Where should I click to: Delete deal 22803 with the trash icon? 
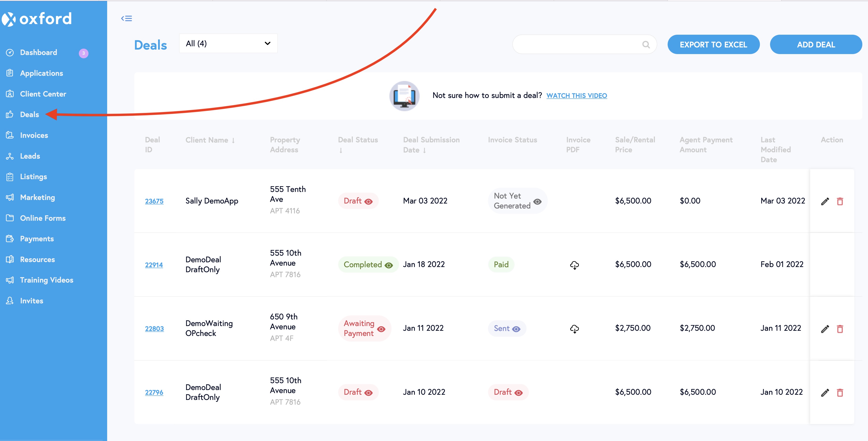pos(840,329)
